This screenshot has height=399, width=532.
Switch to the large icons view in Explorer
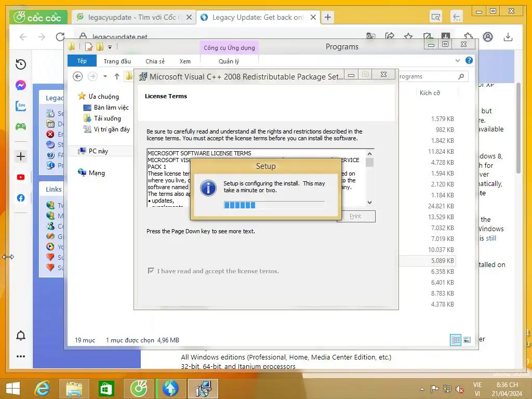coord(467,340)
